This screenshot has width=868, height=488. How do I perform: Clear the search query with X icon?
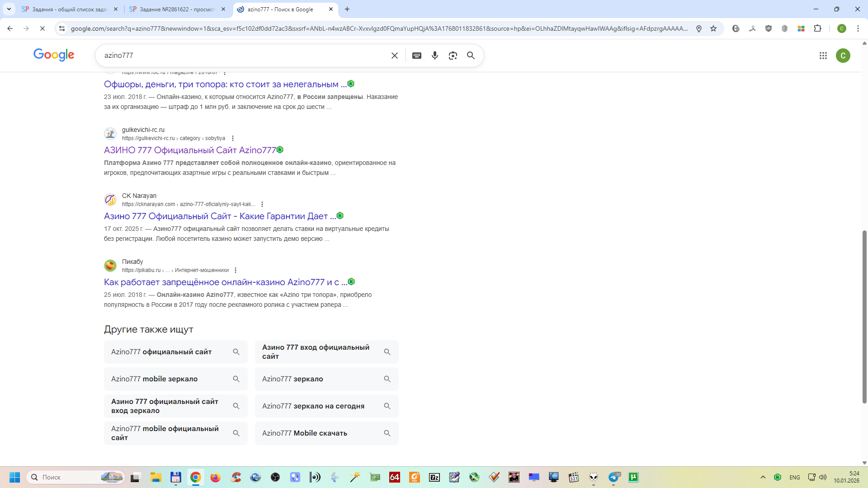point(394,56)
